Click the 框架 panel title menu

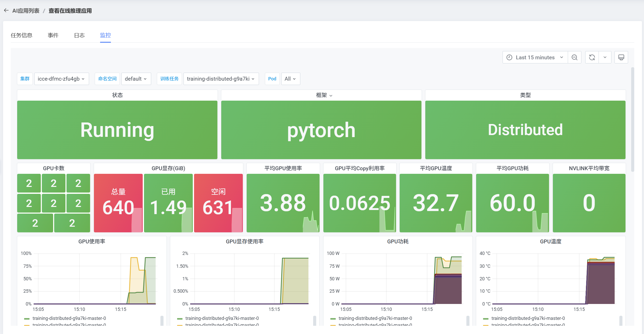click(324, 95)
